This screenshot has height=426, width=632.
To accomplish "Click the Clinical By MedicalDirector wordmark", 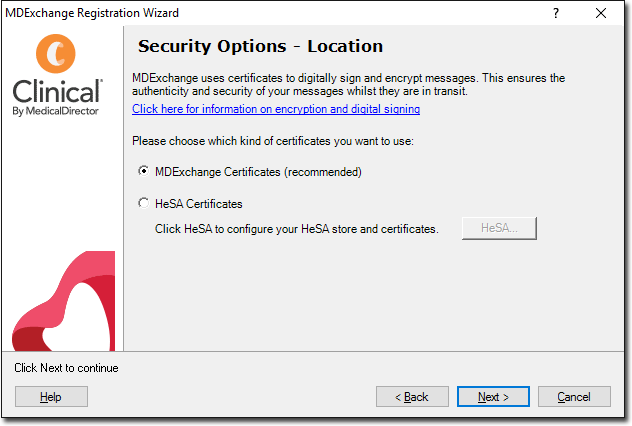I will point(56,97).
